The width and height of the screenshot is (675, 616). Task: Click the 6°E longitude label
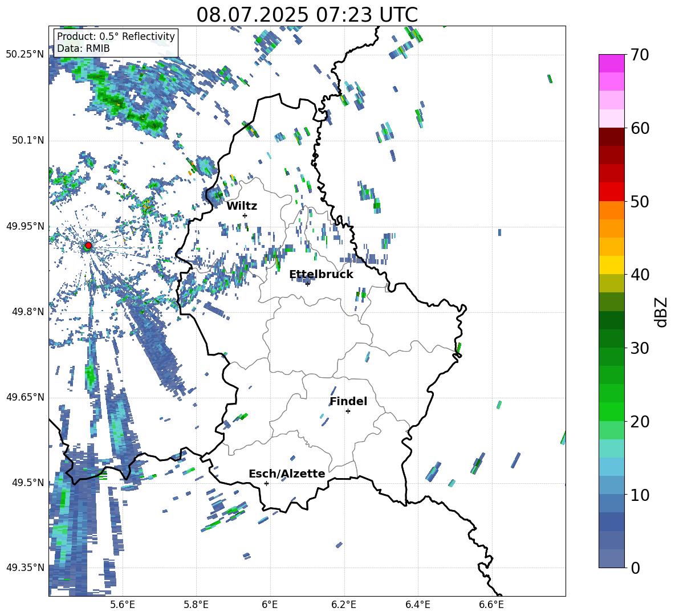pos(270,605)
